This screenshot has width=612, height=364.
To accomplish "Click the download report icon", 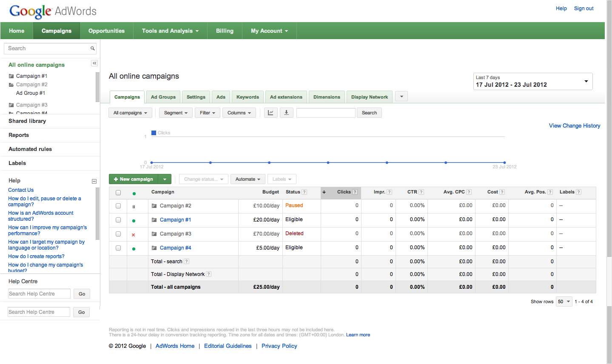I will (x=286, y=113).
